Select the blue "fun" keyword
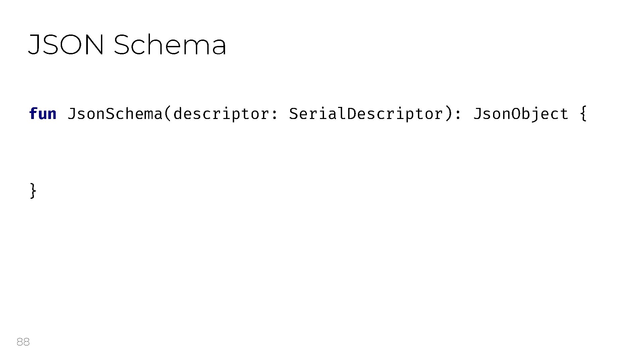644x362 pixels. 43,114
